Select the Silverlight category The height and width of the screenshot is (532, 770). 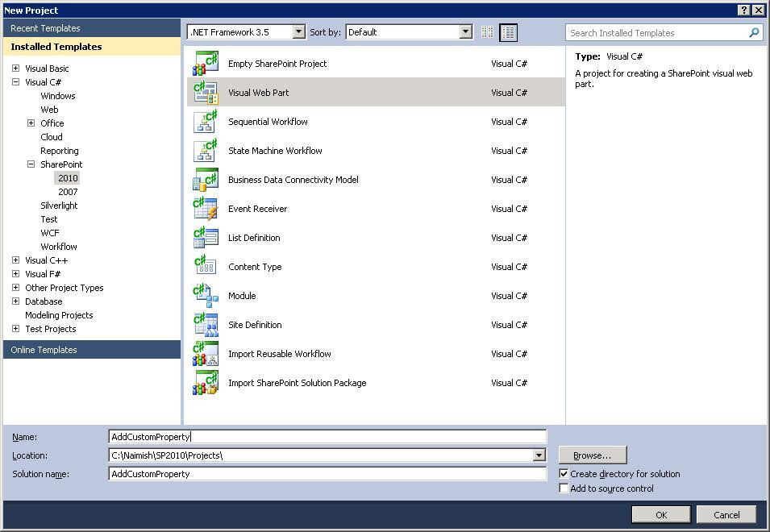click(x=59, y=206)
